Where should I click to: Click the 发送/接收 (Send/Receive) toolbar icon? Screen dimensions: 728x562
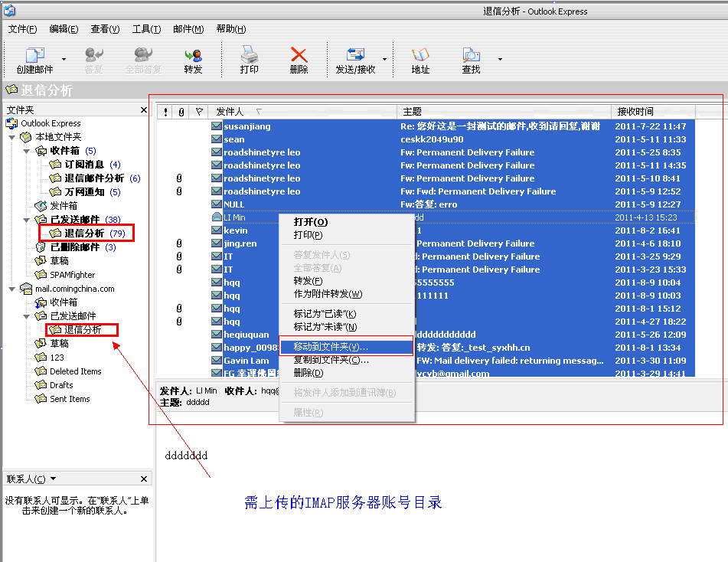point(355,56)
